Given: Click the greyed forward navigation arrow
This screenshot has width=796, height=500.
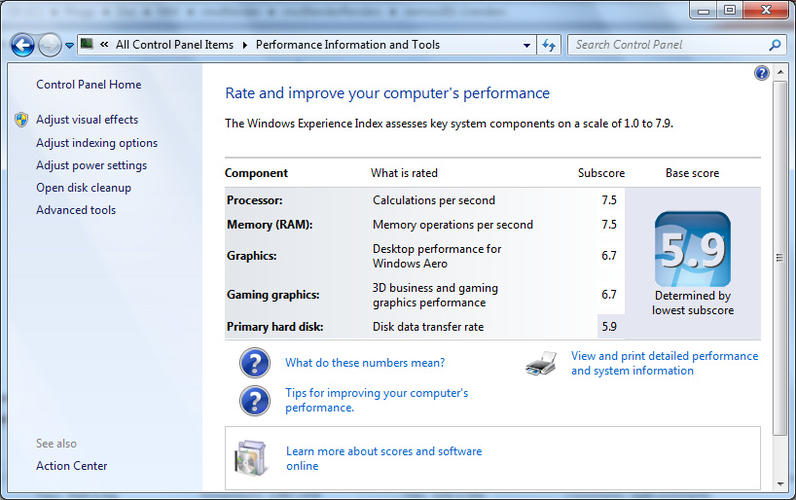Looking at the screenshot, I should pyautogui.click(x=50, y=45).
